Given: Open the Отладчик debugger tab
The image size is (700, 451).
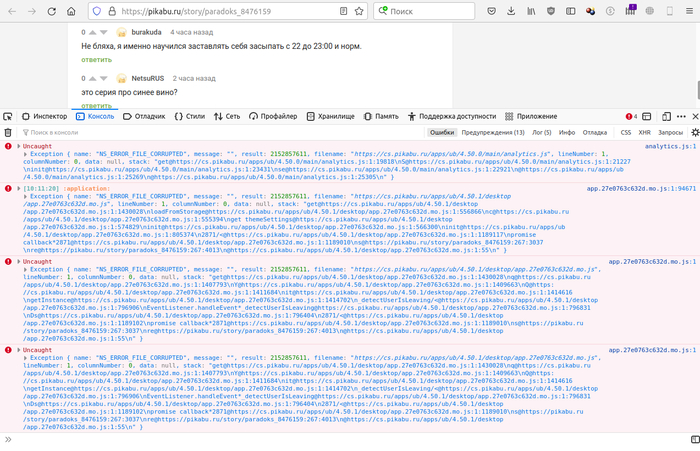Looking at the screenshot, I should pos(144,116).
